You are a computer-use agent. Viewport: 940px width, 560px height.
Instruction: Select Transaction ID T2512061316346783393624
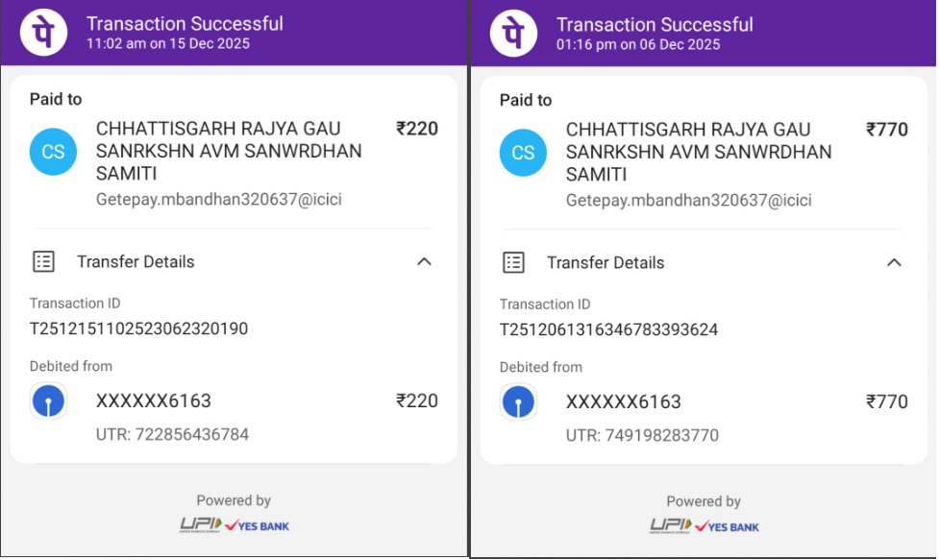[x=608, y=330]
